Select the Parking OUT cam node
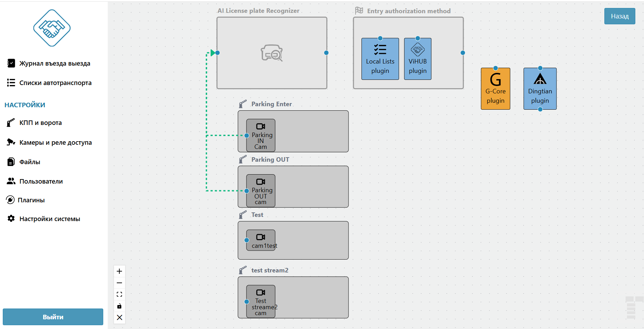This screenshot has height=329, width=644. [x=261, y=191]
